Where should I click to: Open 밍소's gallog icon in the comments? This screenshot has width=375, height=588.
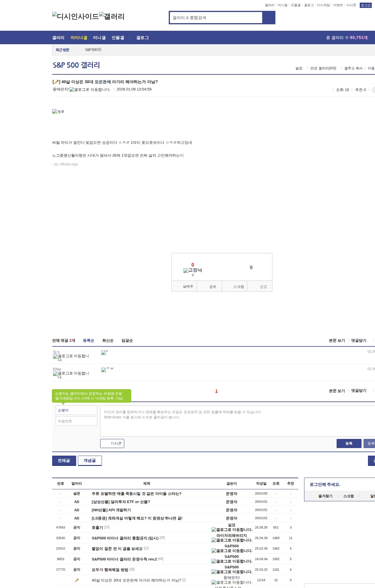click(71, 358)
